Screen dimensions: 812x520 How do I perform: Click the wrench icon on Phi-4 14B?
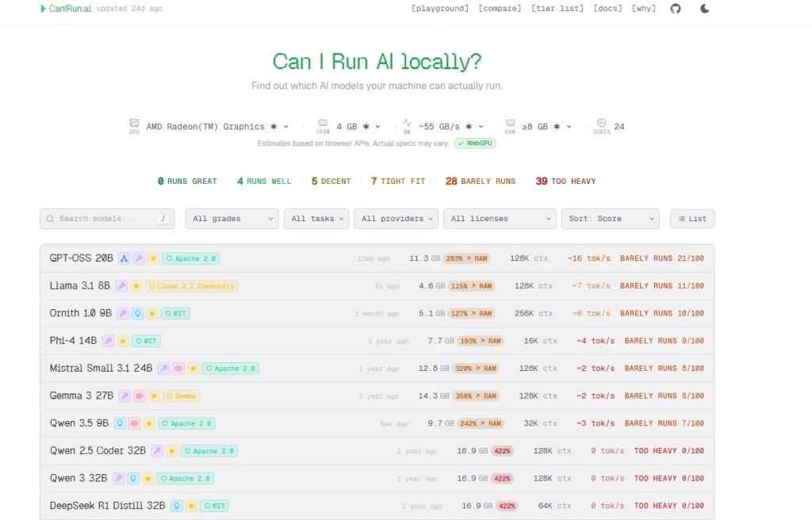pyautogui.click(x=108, y=341)
